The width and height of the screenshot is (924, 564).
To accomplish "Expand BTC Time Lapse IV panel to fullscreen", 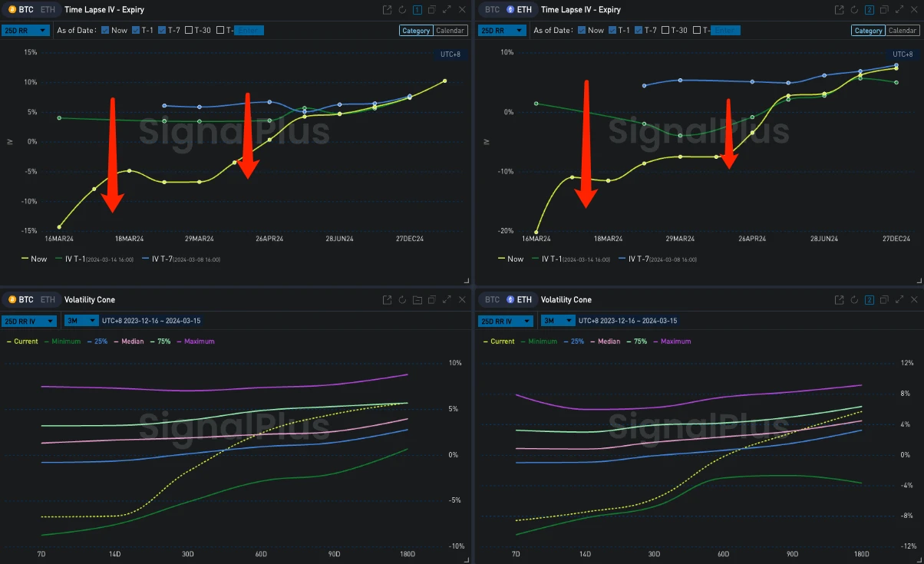I will (x=447, y=10).
